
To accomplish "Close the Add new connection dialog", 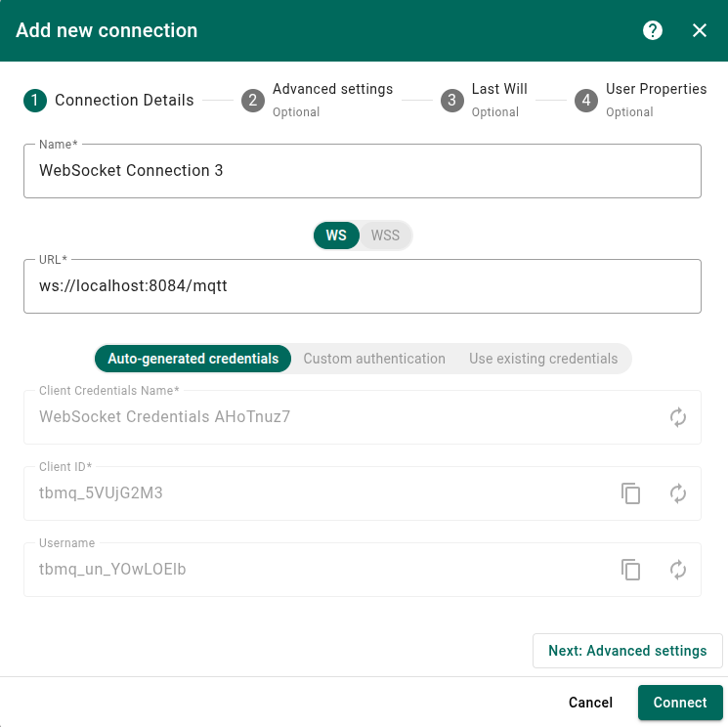I will click(x=700, y=30).
